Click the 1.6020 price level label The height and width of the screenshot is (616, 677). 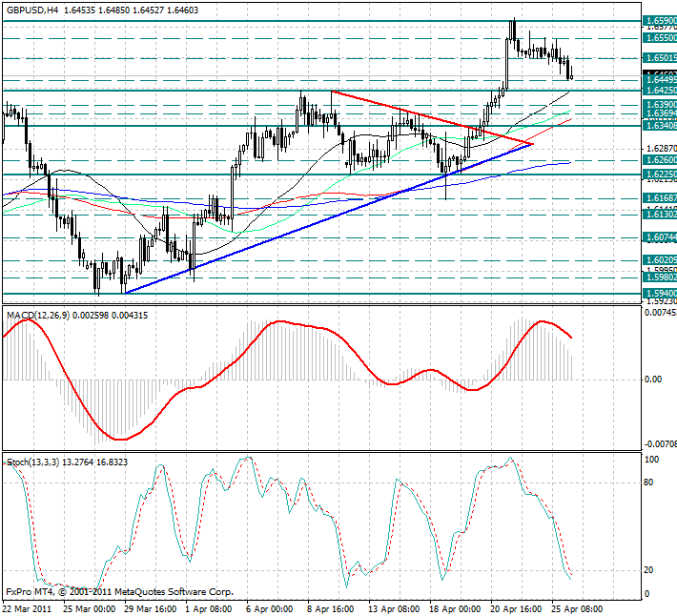coord(660,260)
